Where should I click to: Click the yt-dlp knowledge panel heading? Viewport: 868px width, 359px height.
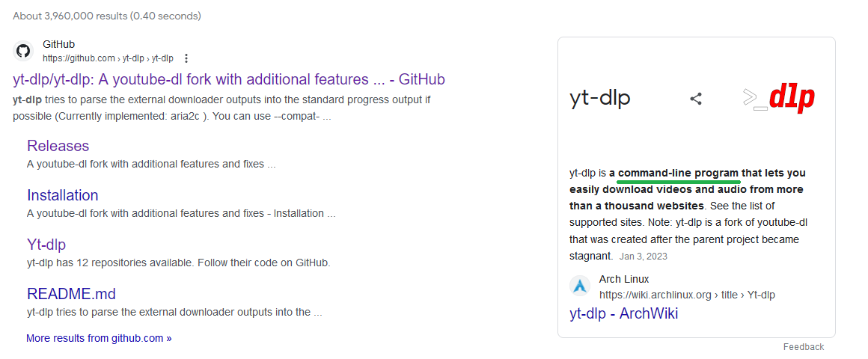pos(599,98)
